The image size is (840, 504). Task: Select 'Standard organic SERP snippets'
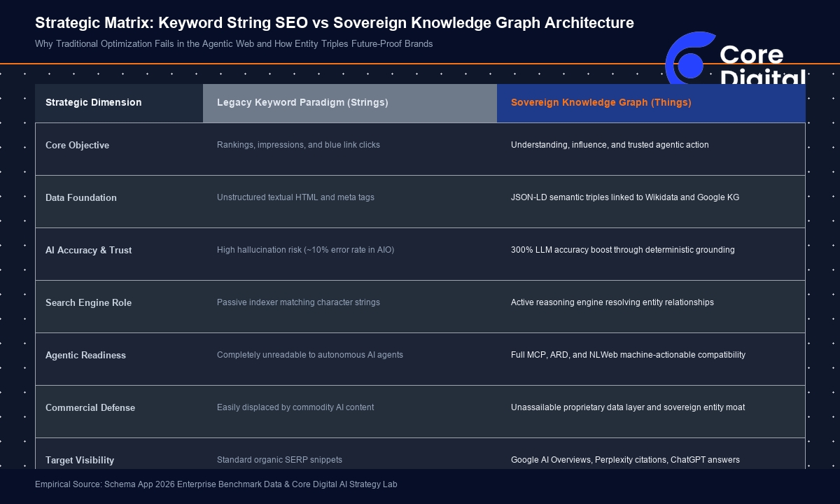tap(279, 460)
